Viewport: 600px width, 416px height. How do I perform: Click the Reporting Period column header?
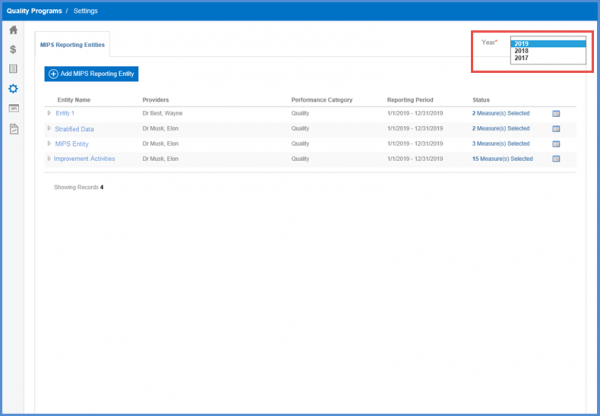click(x=410, y=100)
